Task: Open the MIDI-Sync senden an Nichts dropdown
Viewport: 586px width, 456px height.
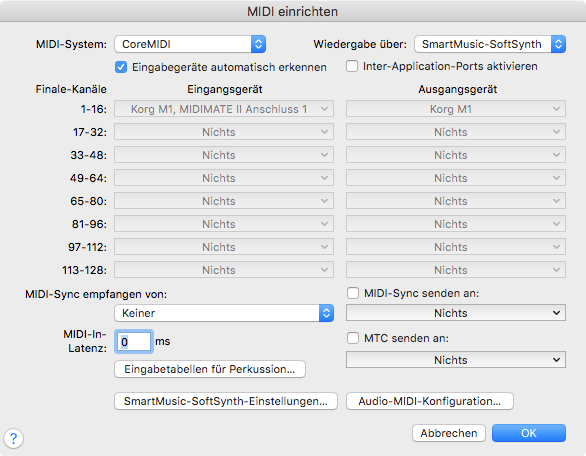Action: [456, 313]
